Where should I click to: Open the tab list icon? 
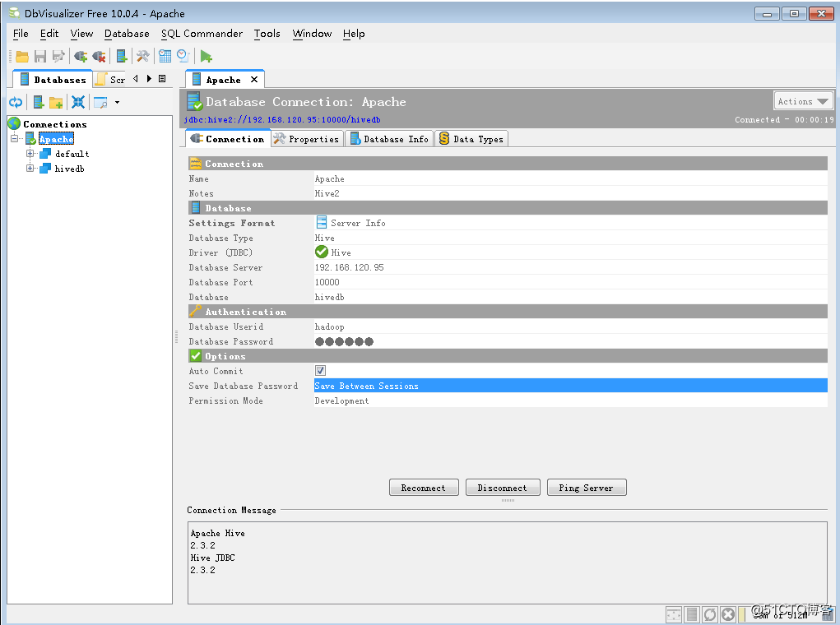point(162,79)
